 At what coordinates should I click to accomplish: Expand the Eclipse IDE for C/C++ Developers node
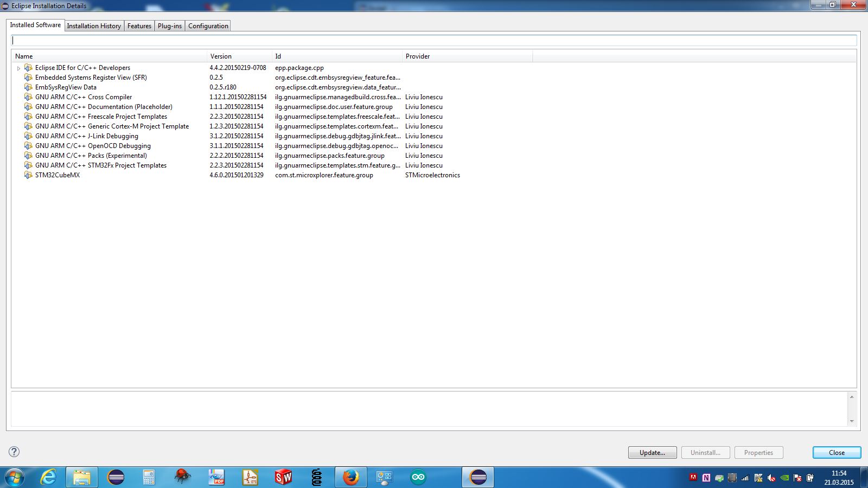click(x=18, y=68)
